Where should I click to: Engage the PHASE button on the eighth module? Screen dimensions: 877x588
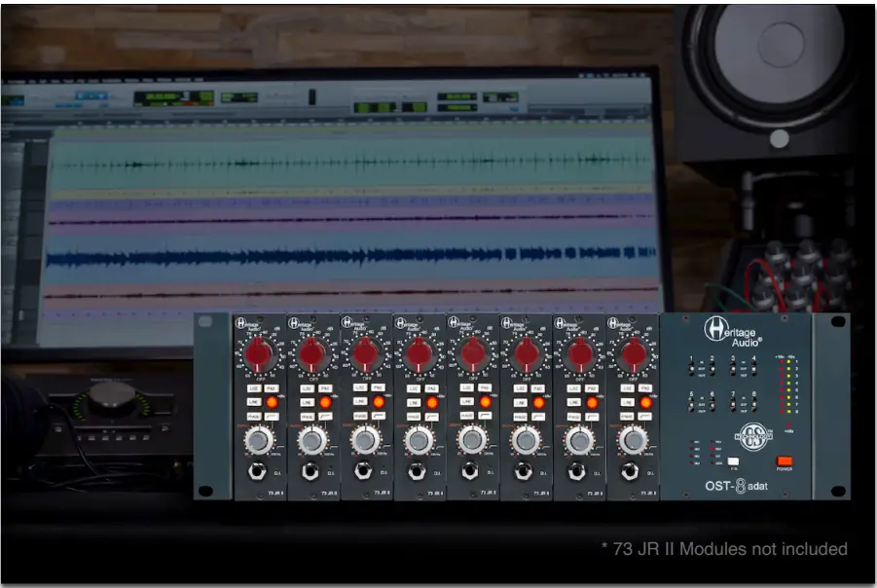pyautogui.click(x=627, y=417)
